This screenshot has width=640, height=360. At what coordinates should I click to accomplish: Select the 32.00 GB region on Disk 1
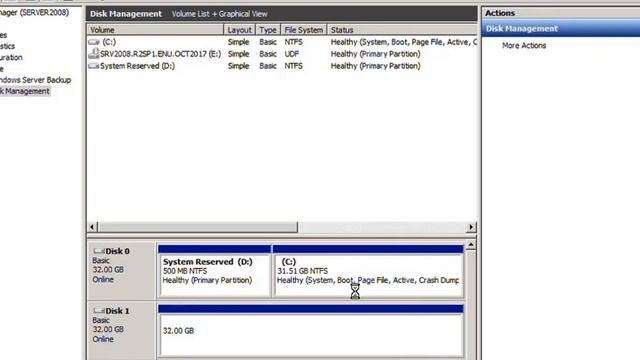point(311,331)
